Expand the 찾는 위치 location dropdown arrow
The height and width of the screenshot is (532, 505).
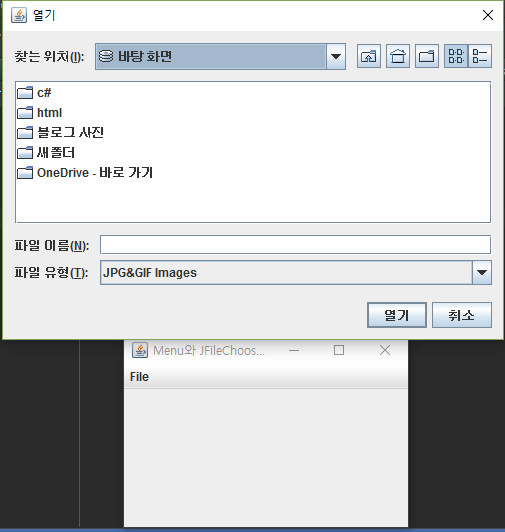[336, 56]
